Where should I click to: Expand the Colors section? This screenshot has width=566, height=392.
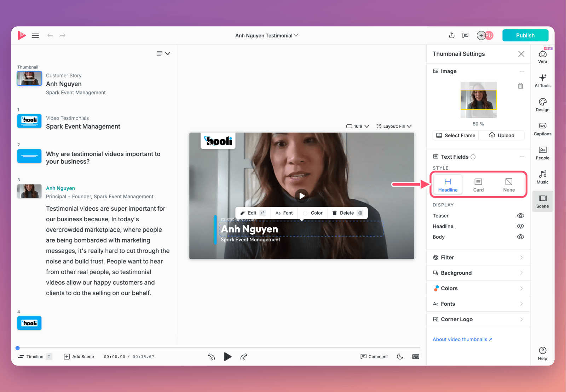pyautogui.click(x=478, y=288)
